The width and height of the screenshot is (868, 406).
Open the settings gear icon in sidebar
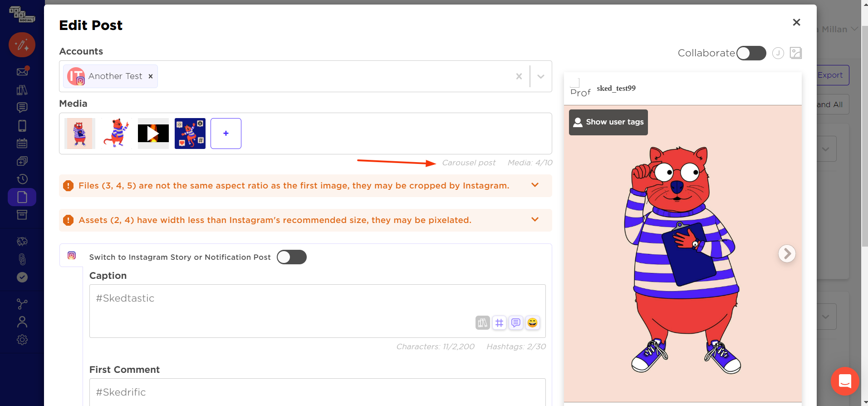pyautogui.click(x=22, y=340)
